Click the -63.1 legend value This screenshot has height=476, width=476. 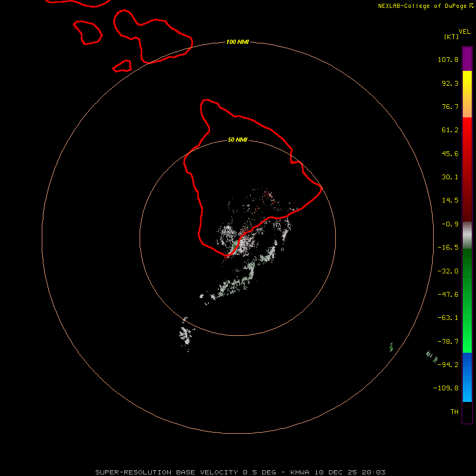pos(448,318)
